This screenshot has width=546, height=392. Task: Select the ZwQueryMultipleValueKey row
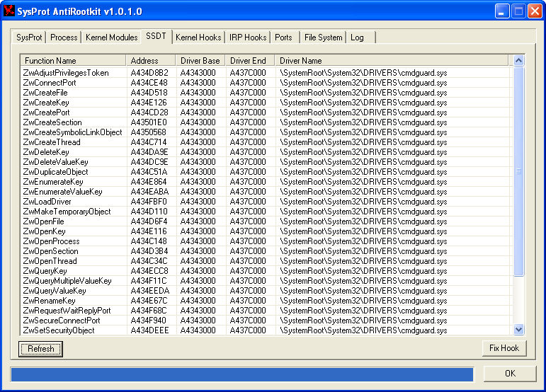coord(265,281)
